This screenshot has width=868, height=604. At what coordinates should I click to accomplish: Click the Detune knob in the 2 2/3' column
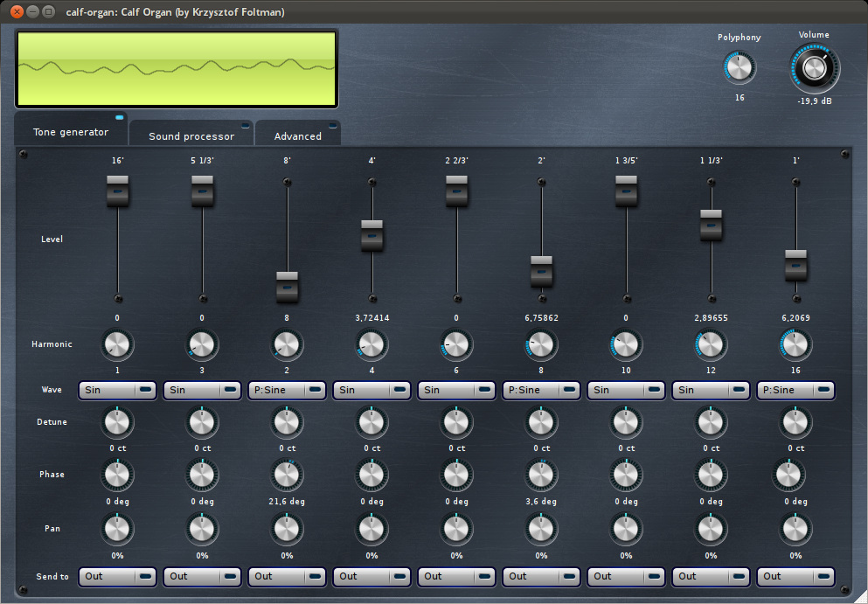[456, 422]
